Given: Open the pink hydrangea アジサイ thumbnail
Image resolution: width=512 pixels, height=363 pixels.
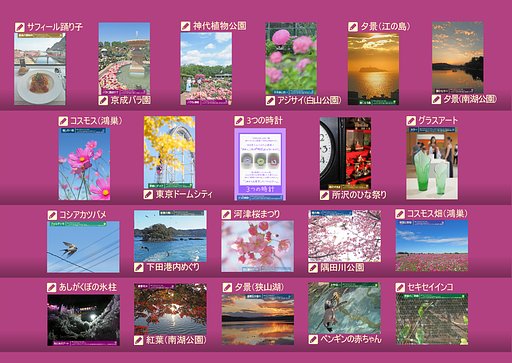Looking at the screenshot, I should click(x=291, y=59).
